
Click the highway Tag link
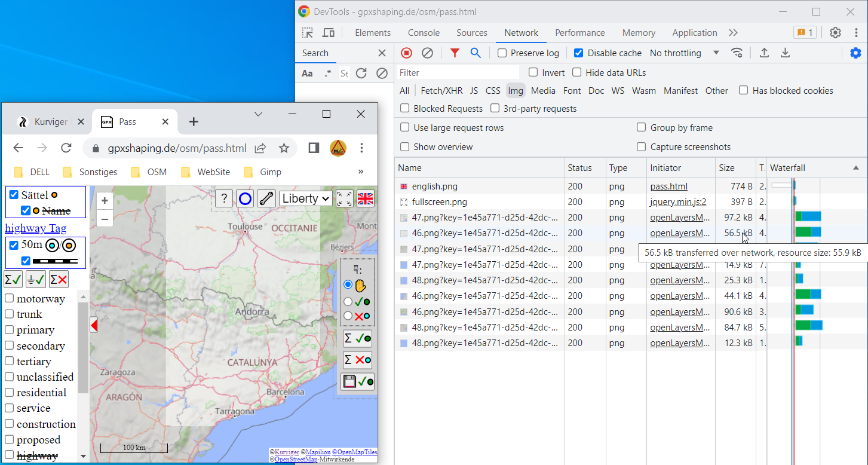pos(36,228)
